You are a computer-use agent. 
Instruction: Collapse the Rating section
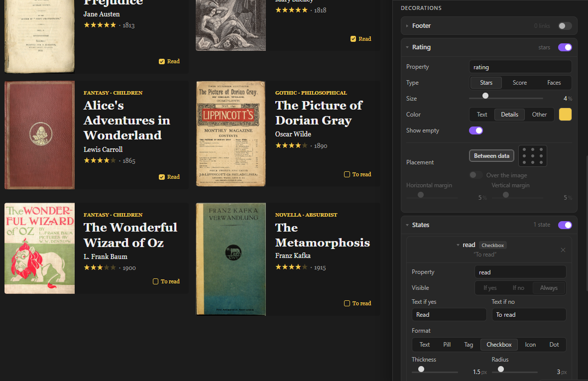pos(407,47)
